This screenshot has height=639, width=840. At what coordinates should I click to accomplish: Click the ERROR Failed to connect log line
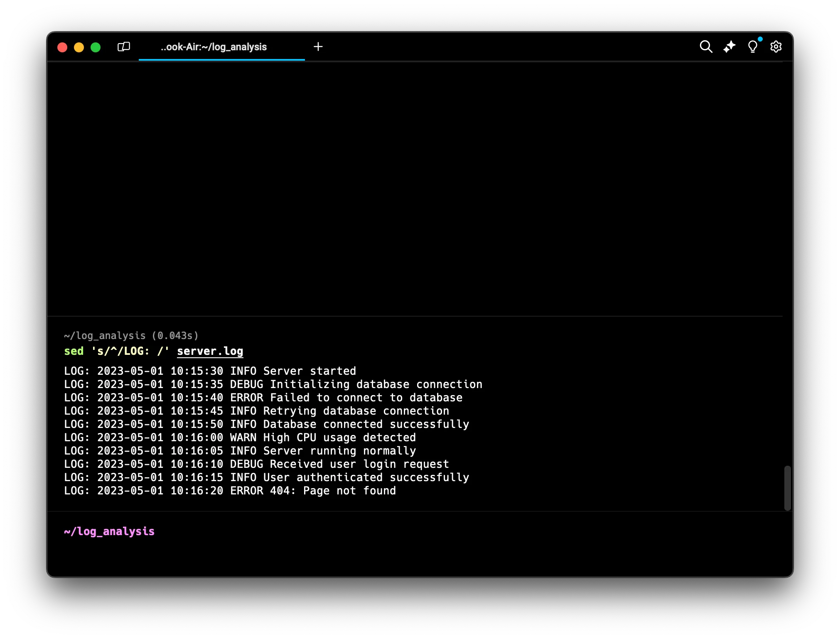[263, 398]
